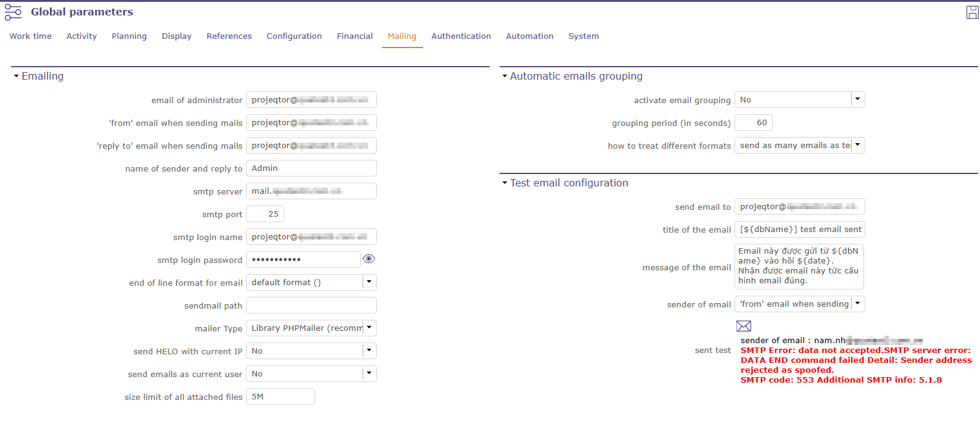
Task: Show the smtp login password
Action: tap(369, 259)
